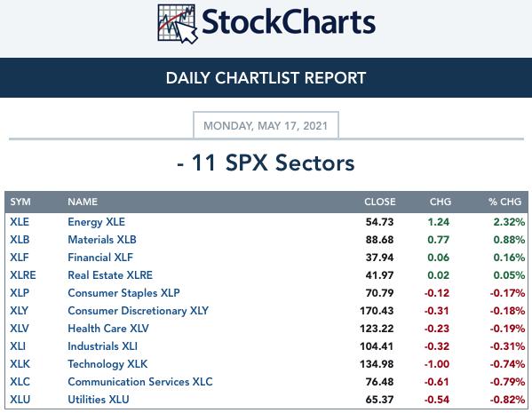
Task: Click the % CHG column header
Action: (504, 202)
